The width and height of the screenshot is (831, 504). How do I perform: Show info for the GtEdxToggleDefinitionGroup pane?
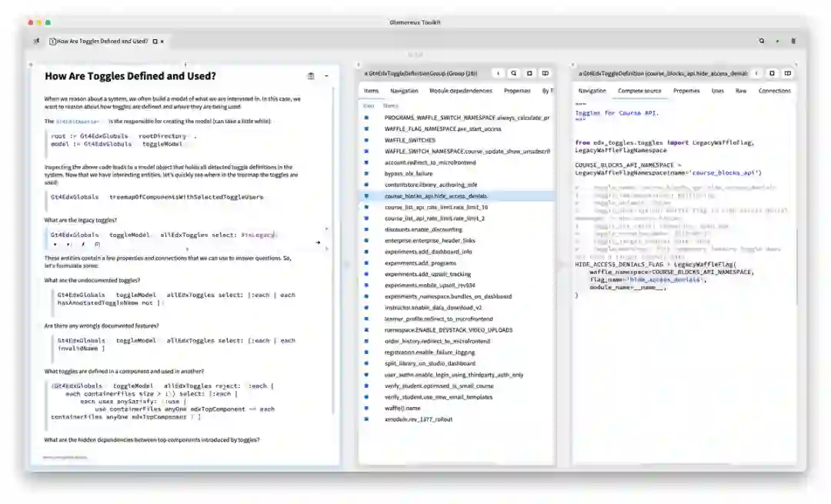pyautogui.click(x=498, y=73)
